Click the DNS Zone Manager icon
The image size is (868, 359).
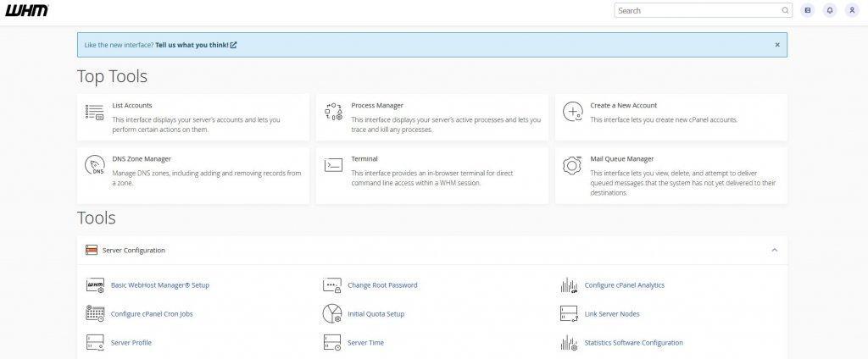[x=95, y=165]
